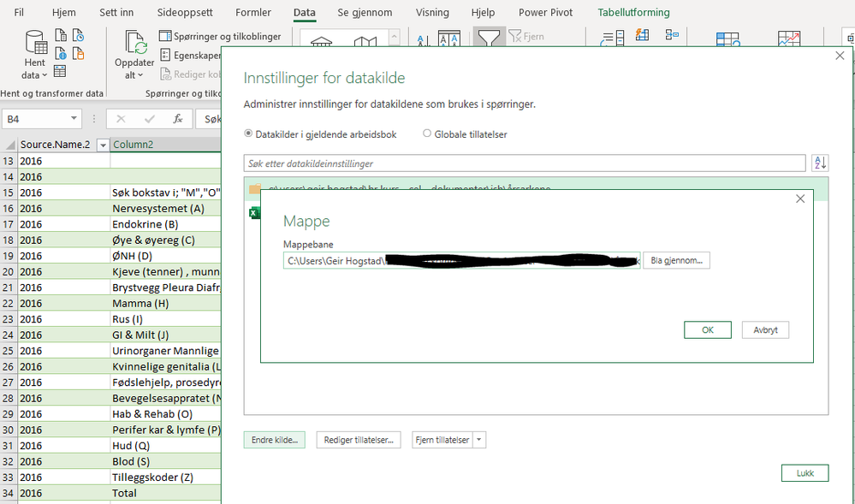Open the Tabellutforming tab
The height and width of the screenshot is (504, 855).
(x=635, y=12)
